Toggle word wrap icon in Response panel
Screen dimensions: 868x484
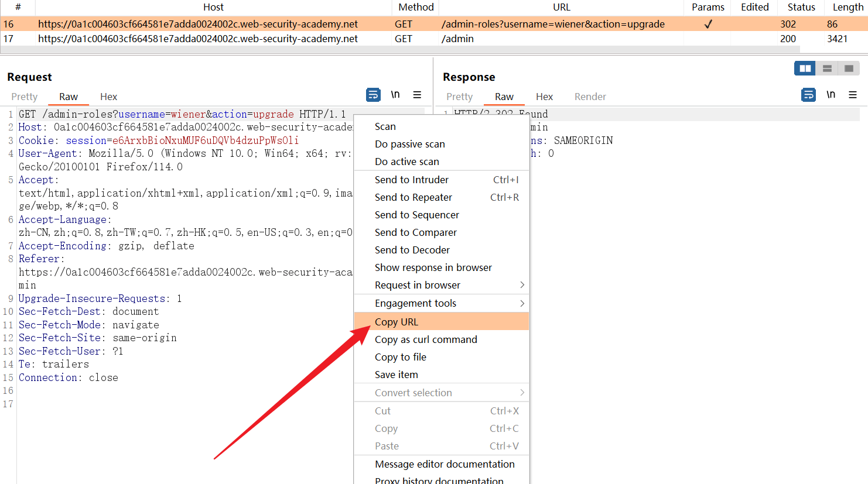click(808, 95)
